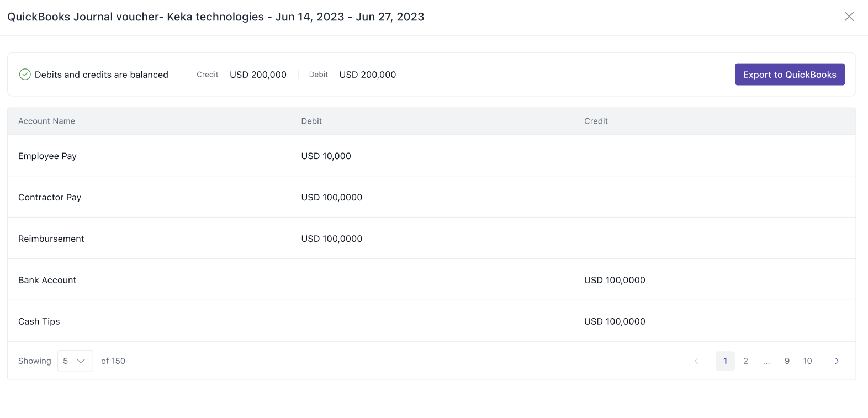Jump to page 9 in pagination
This screenshot has width=868, height=418.
coord(787,361)
